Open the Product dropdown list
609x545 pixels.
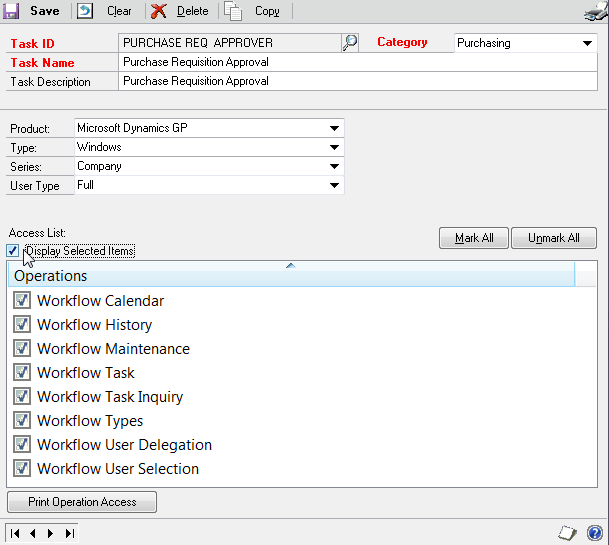pos(333,128)
